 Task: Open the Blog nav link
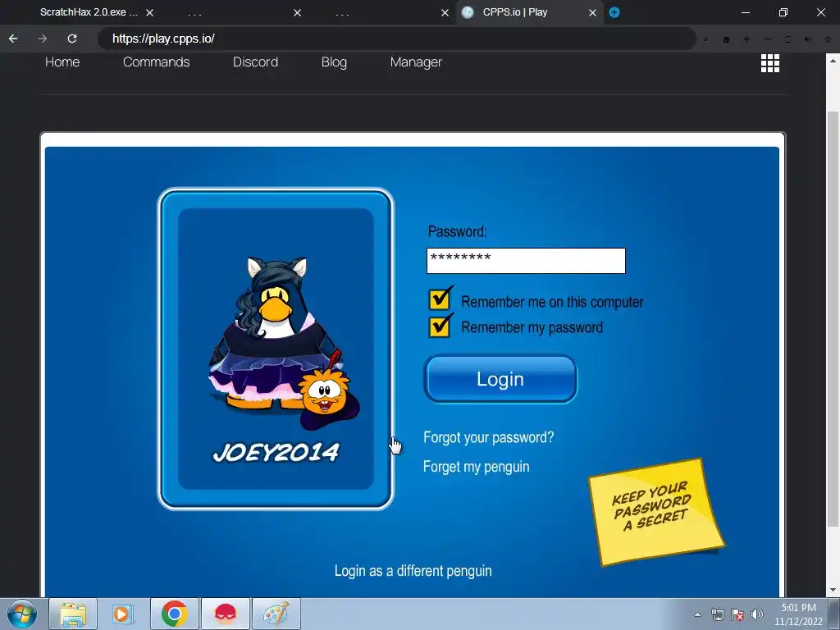coord(335,62)
